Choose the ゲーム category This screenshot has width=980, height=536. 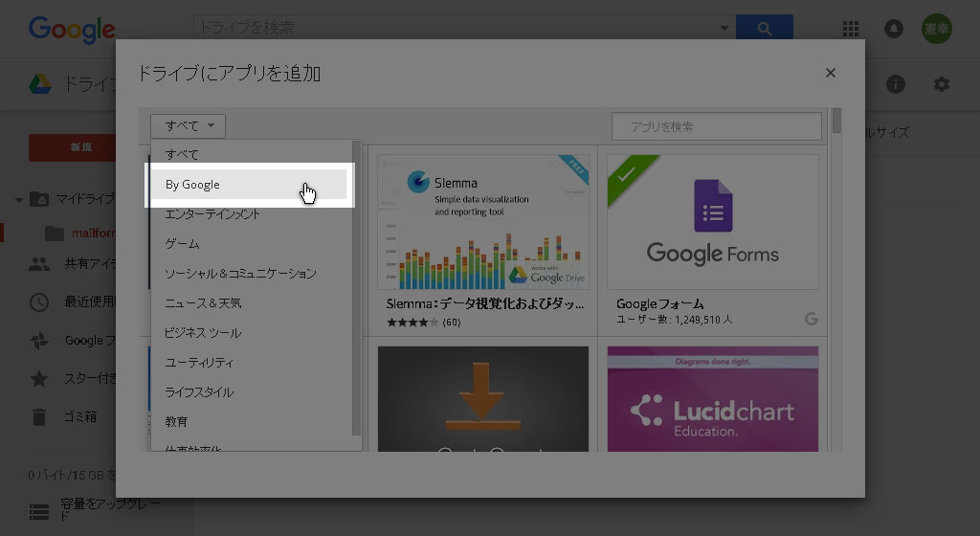[x=182, y=244]
